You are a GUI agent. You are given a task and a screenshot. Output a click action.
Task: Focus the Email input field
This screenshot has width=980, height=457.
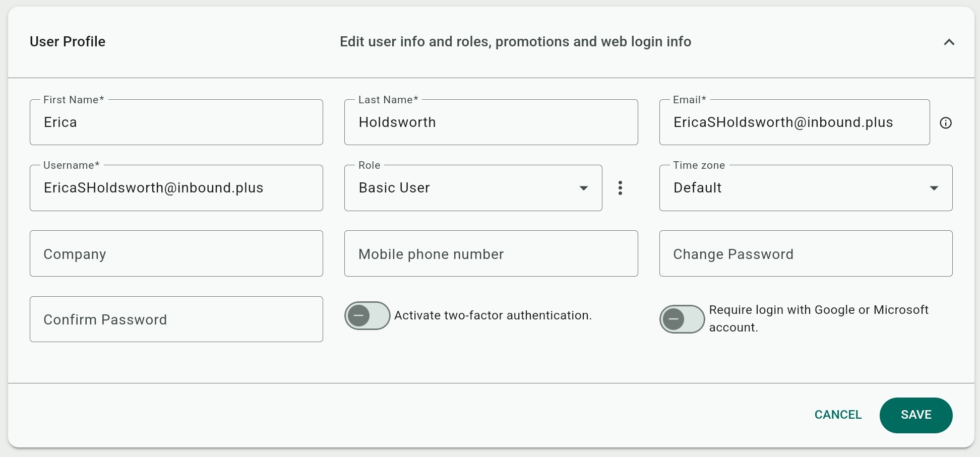coord(794,122)
